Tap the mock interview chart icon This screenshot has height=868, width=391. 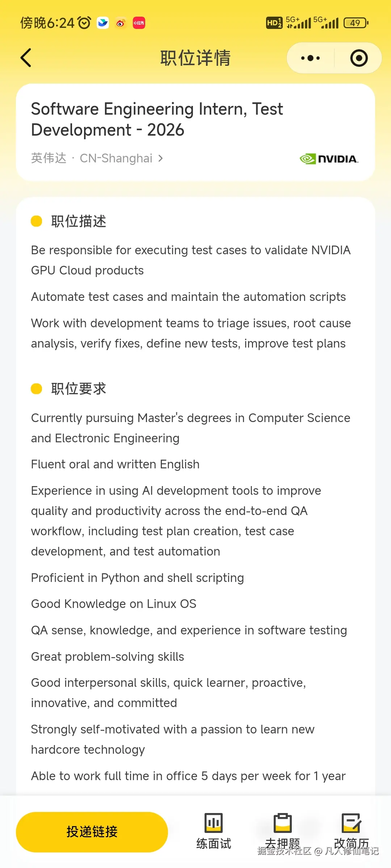point(214,823)
